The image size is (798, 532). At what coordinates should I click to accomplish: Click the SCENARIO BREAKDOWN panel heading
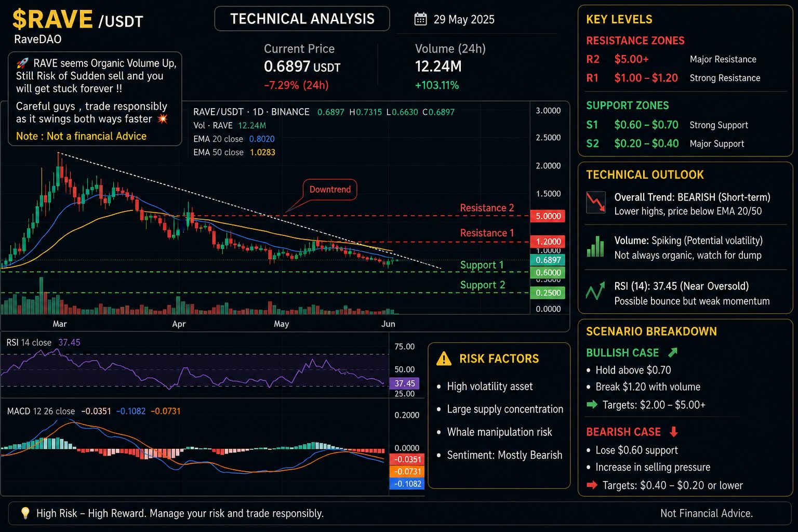651,331
